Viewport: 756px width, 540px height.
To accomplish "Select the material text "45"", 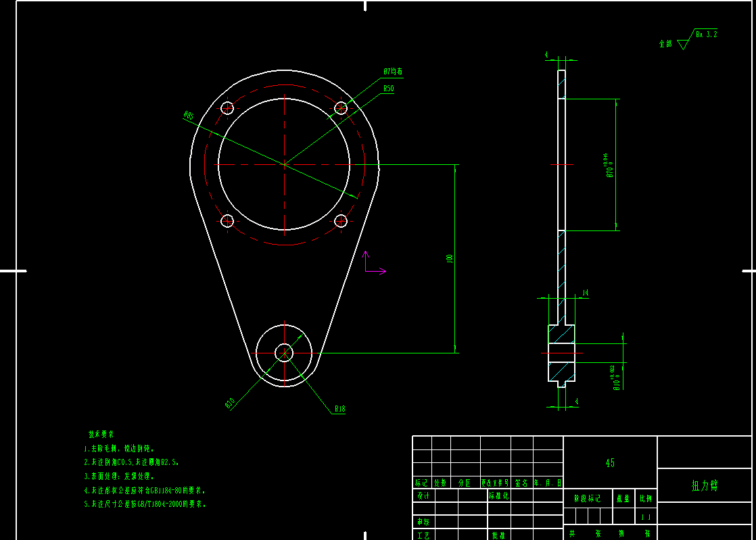I will (610, 463).
